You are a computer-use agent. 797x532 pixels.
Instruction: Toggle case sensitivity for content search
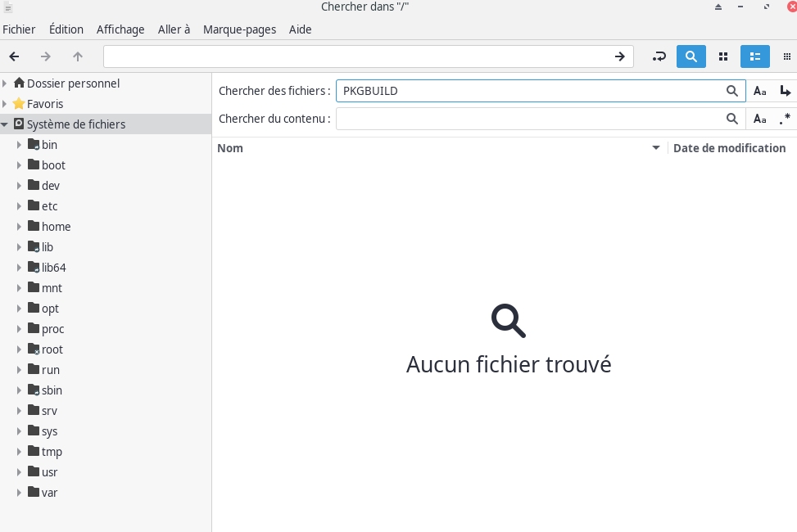point(760,119)
